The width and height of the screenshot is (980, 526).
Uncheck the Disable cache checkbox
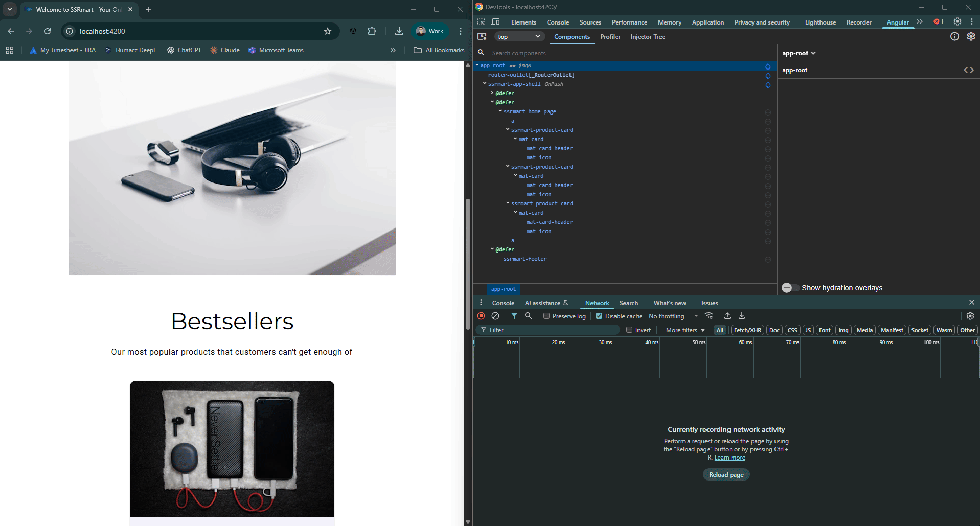tap(599, 316)
